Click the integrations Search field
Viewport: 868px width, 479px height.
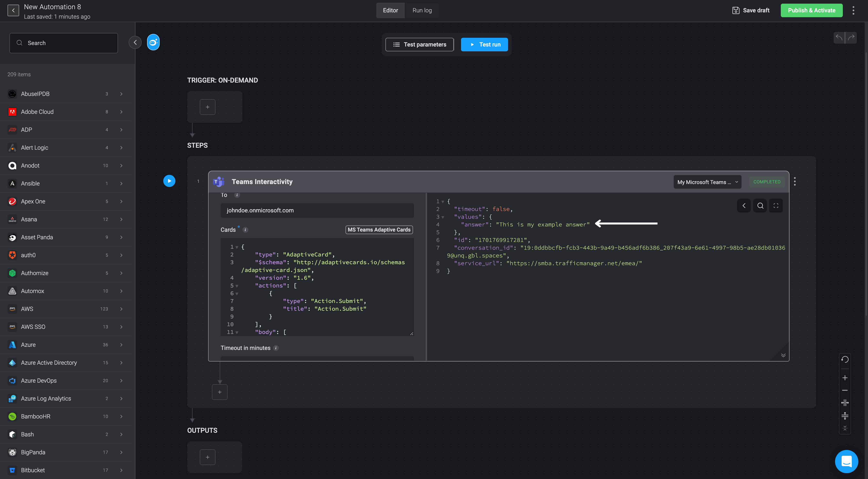click(64, 43)
